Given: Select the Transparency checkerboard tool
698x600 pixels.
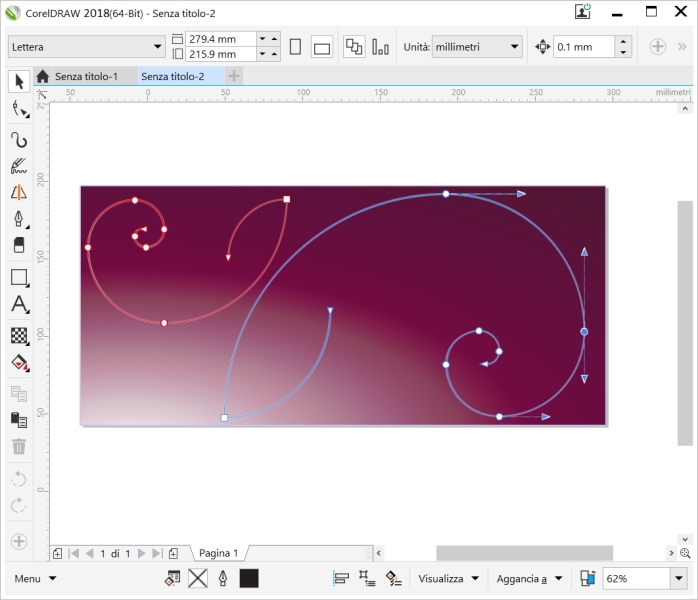Looking at the screenshot, I should point(18,335).
